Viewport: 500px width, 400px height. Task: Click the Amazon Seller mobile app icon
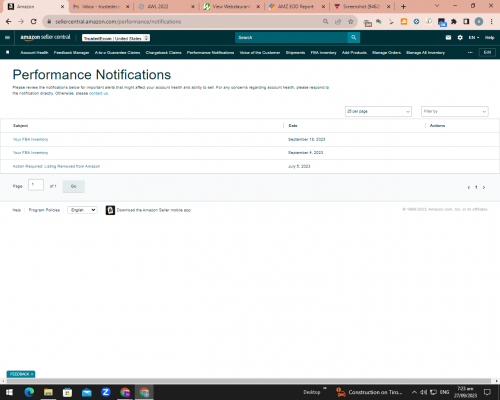click(110, 210)
